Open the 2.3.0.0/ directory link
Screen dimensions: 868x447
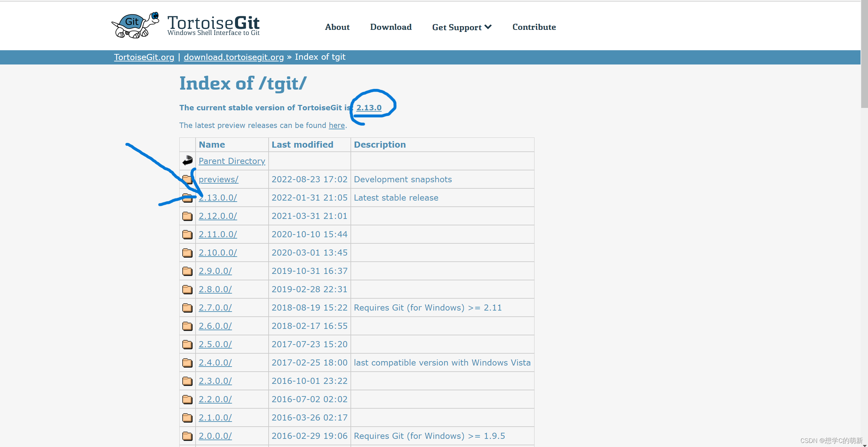click(215, 381)
